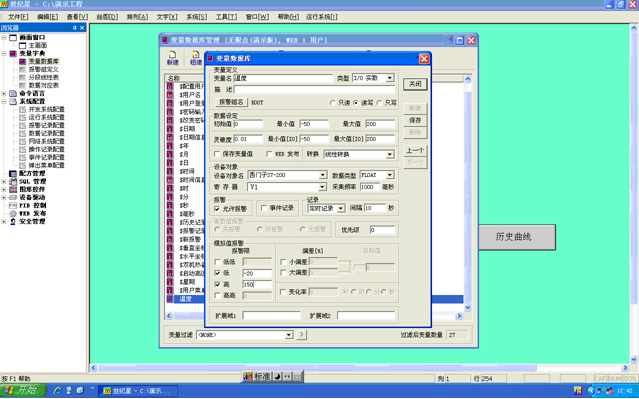Click the 系统配置 folder icon
Viewport: 639px width, 399px height.
click(x=13, y=101)
